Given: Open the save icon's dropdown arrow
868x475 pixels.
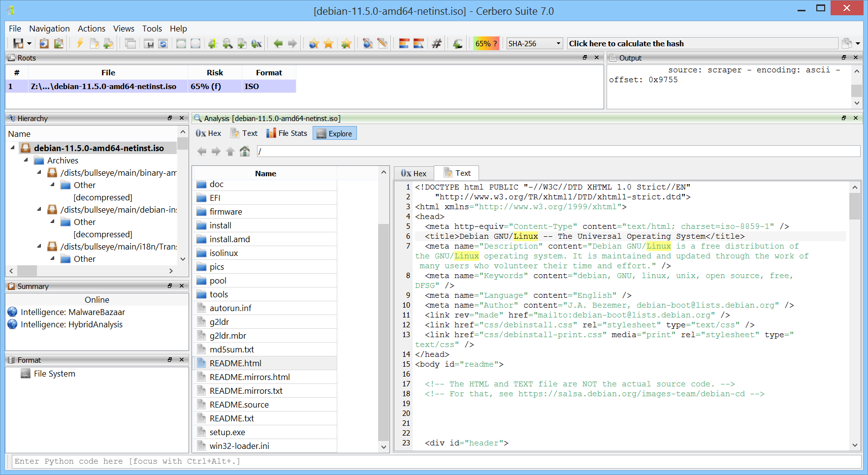Looking at the screenshot, I should click(x=29, y=44).
